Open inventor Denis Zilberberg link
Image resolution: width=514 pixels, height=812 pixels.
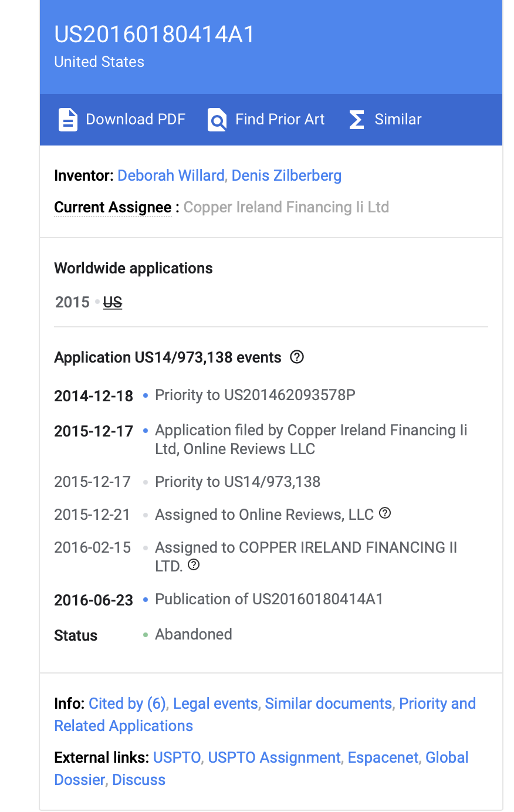coord(286,175)
